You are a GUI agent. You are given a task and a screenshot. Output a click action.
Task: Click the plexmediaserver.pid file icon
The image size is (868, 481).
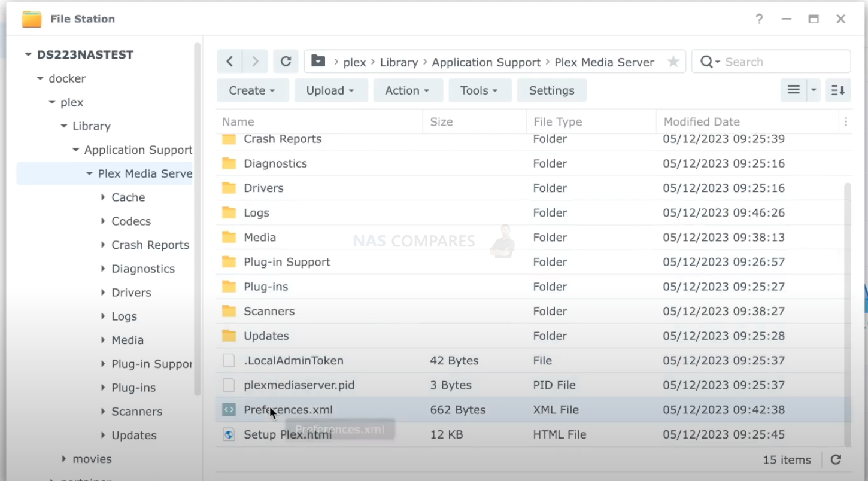229,385
